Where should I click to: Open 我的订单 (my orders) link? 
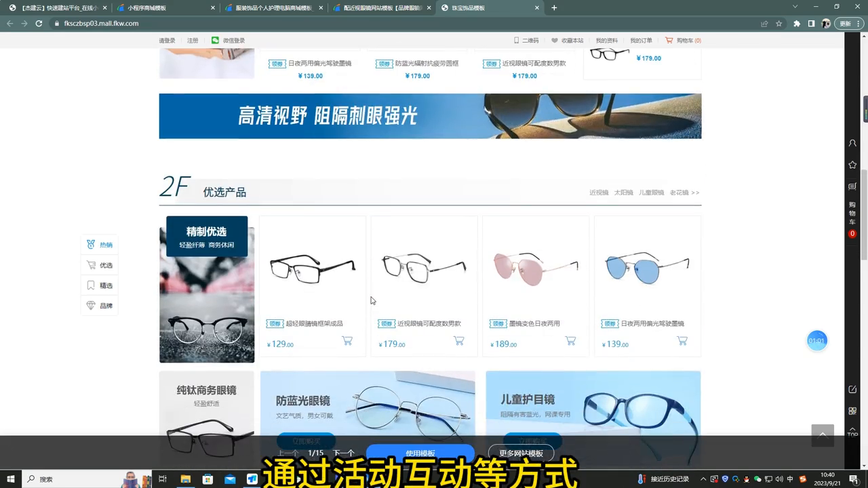tap(640, 40)
